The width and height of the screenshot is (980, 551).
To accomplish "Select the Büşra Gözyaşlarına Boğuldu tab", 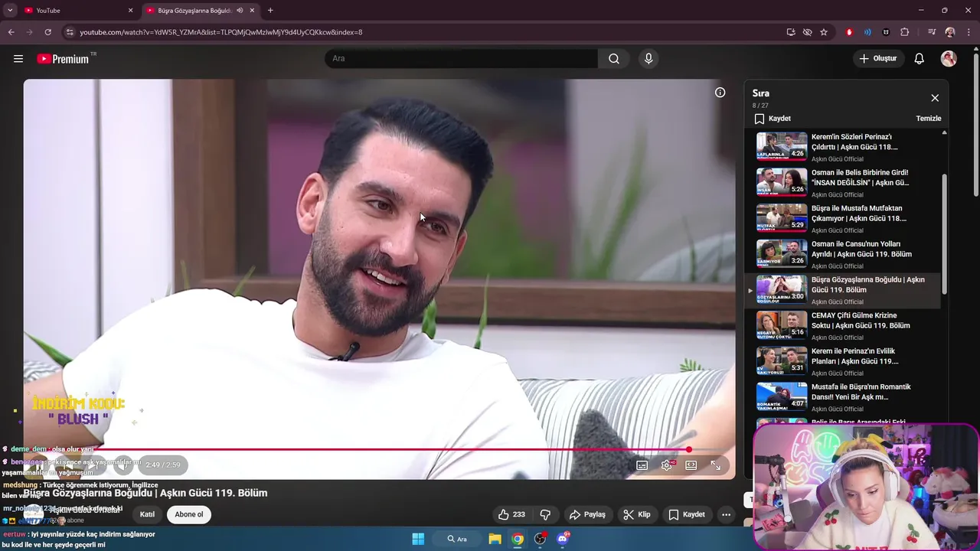I will 201,11.
